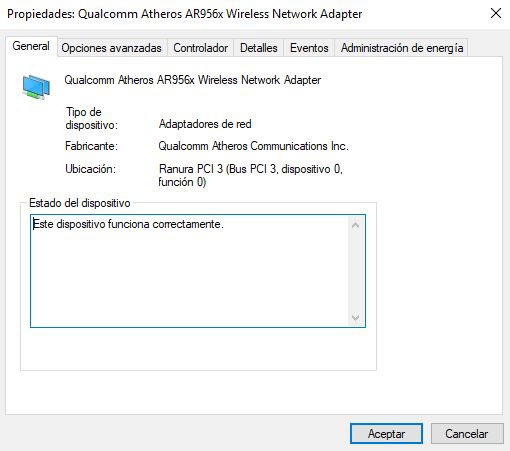Image resolution: width=510 pixels, height=451 pixels.
Task: Switch to the General tab
Action: tap(31, 46)
